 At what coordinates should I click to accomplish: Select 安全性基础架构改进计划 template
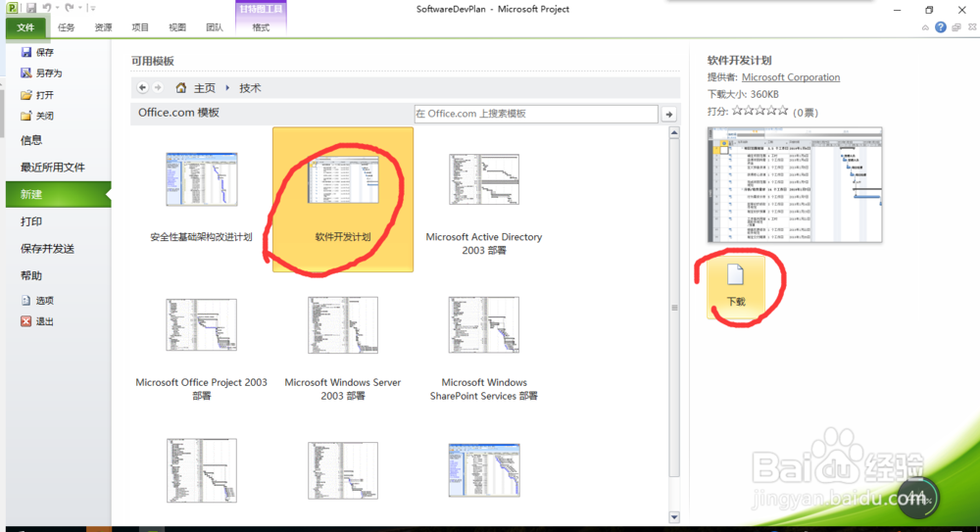click(x=201, y=199)
